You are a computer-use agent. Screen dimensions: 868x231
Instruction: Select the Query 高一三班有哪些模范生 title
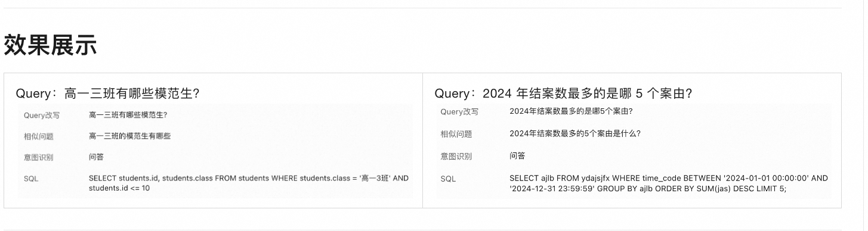pyautogui.click(x=107, y=94)
